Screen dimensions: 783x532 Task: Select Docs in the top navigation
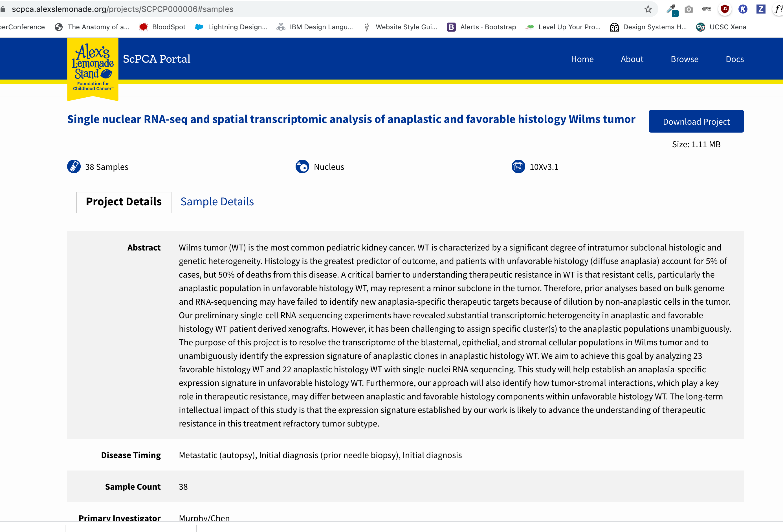coord(734,59)
